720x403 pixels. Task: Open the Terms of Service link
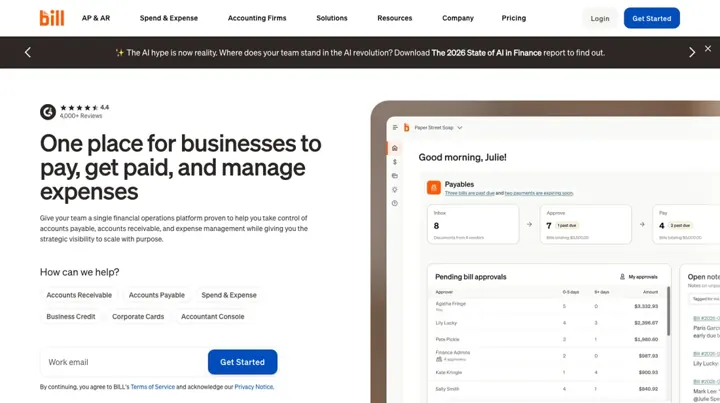152,387
